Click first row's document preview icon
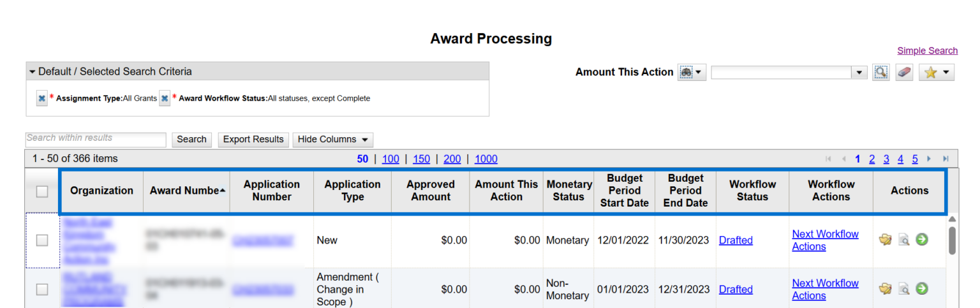This screenshot has height=308, width=980. 903,240
